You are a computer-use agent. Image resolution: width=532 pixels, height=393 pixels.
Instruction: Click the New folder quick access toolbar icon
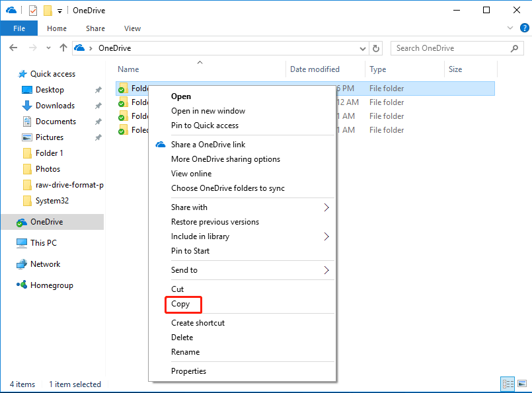click(x=48, y=11)
